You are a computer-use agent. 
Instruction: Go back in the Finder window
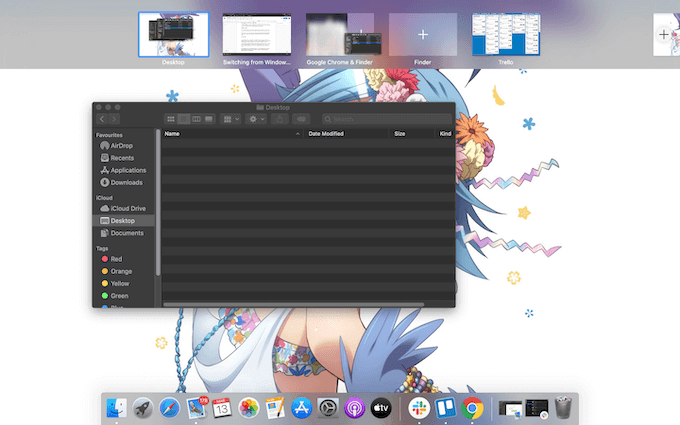tap(102, 119)
